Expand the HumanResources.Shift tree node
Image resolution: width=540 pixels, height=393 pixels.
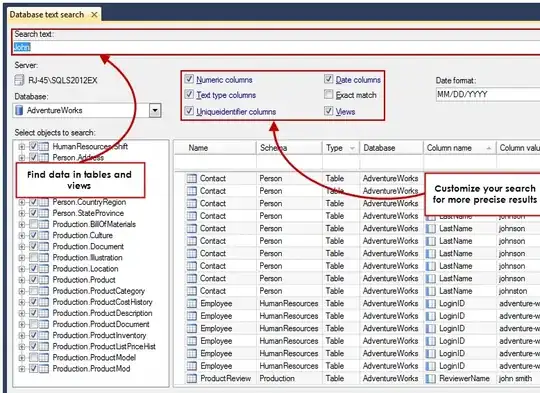coord(22,147)
